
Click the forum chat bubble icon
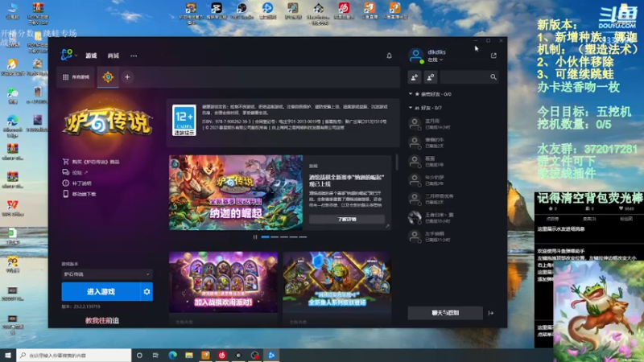click(x=66, y=172)
